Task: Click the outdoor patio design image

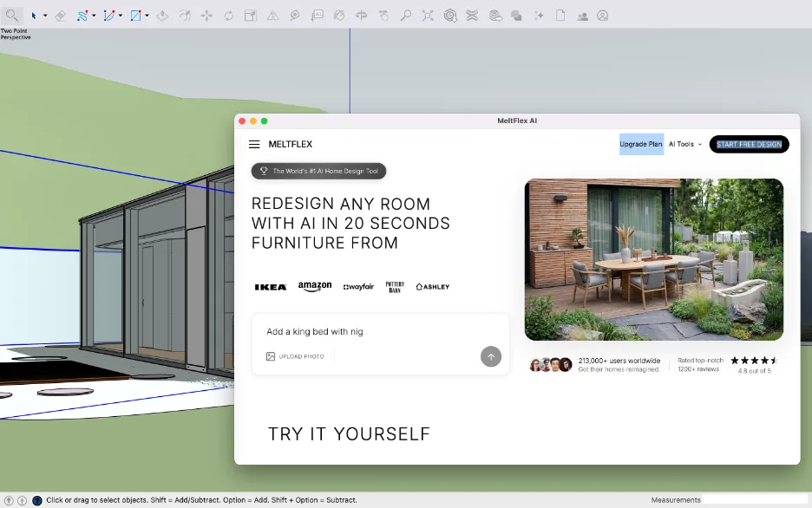Action: coord(653,260)
